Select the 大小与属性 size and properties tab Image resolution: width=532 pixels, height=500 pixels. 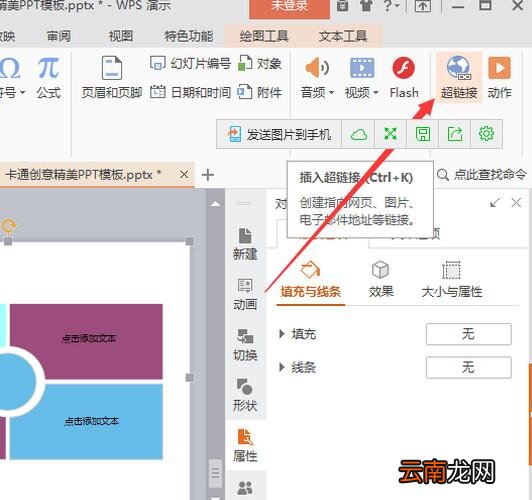[451, 280]
